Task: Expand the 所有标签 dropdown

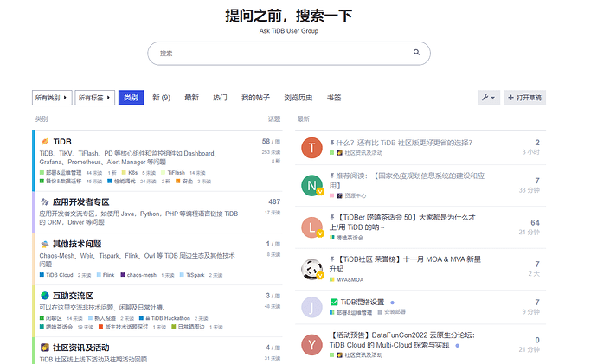Action: pos(95,98)
